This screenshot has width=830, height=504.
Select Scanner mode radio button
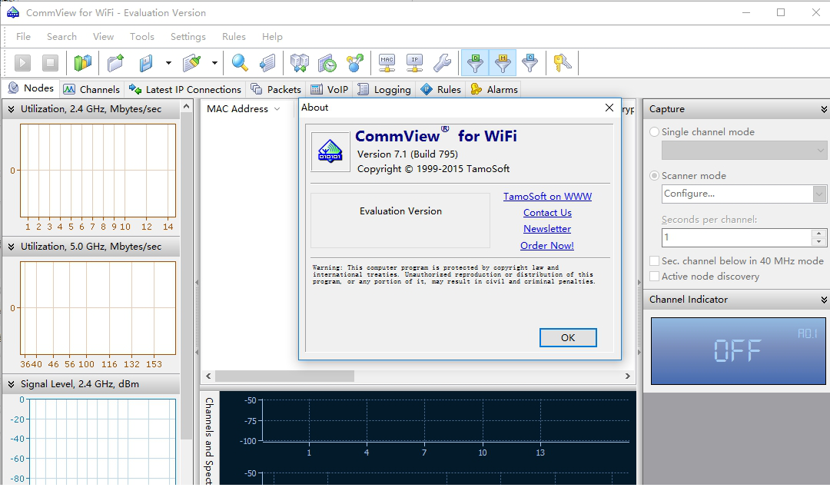[x=654, y=176]
